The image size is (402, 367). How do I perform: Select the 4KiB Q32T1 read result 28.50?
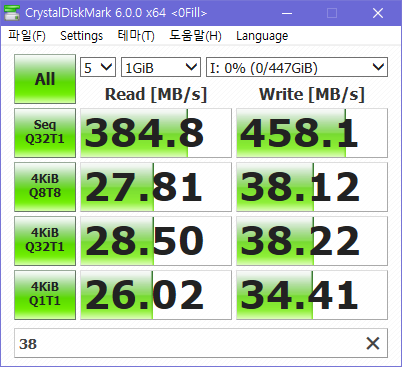tap(156, 241)
